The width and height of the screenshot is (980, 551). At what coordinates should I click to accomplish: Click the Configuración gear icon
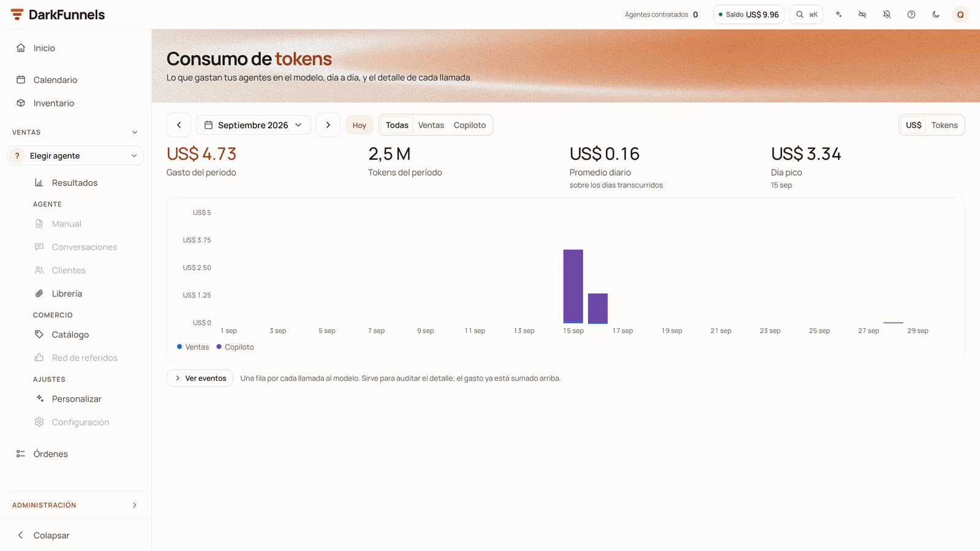coord(39,422)
